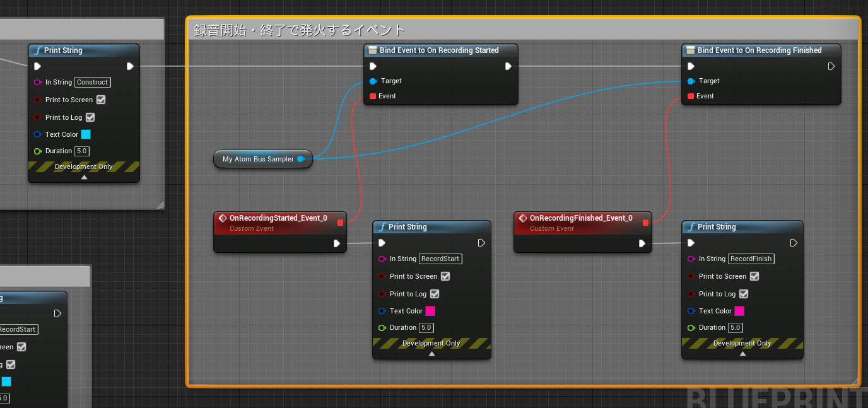
Task: Click Duration 5.0 field on RecordFinish node
Action: pyautogui.click(x=735, y=328)
